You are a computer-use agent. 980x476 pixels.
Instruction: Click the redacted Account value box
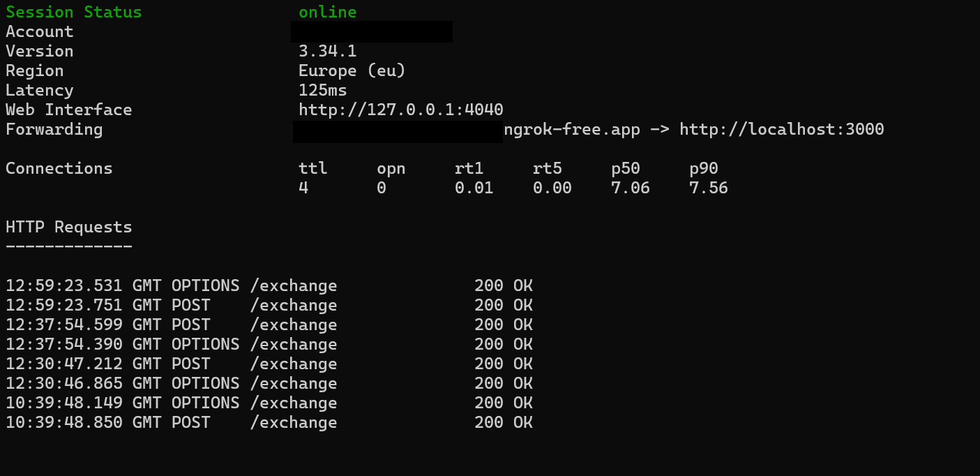click(372, 31)
